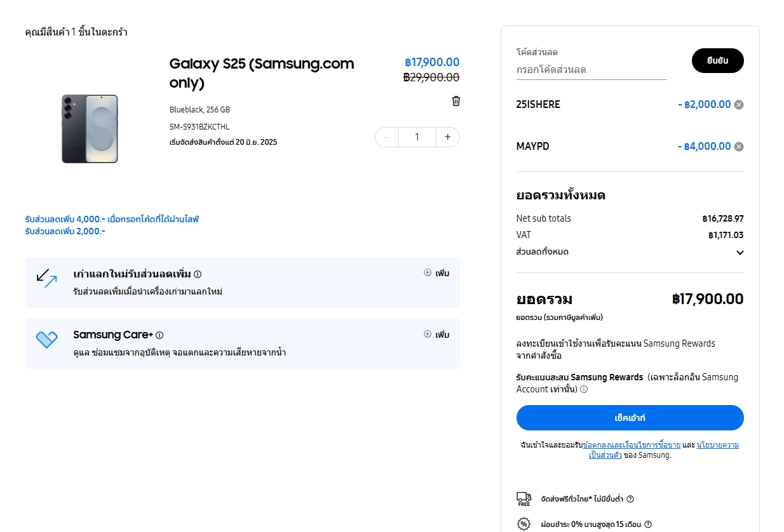Proceed with the blue เช็คเอ้าท์ button

(x=630, y=418)
